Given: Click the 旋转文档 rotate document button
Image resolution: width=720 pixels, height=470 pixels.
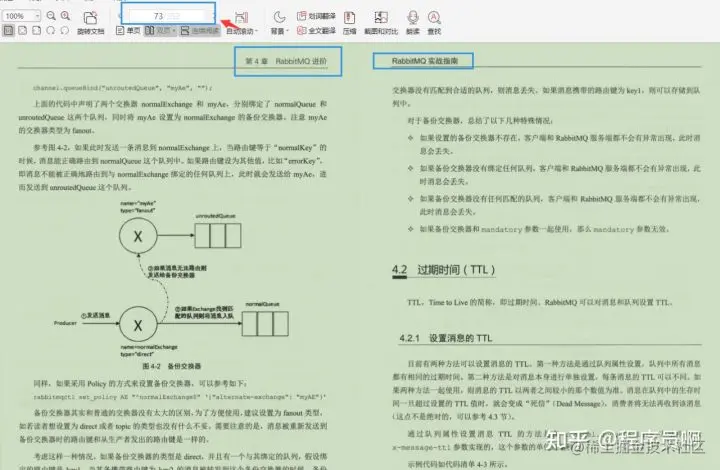Looking at the screenshot, I should pyautogui.click(x=90, y=23).
